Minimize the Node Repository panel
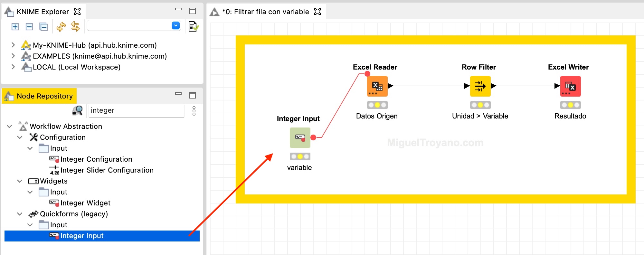The image size is (644, 255). 178,94
